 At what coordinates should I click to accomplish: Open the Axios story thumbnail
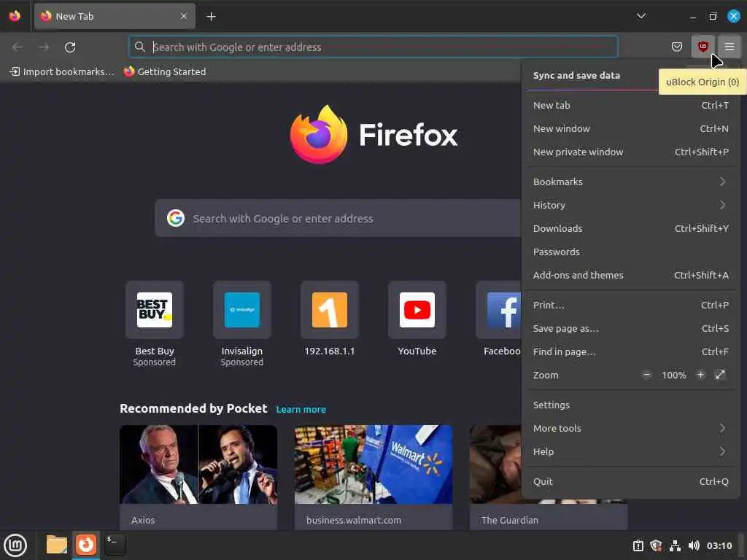tap(198, 464)
